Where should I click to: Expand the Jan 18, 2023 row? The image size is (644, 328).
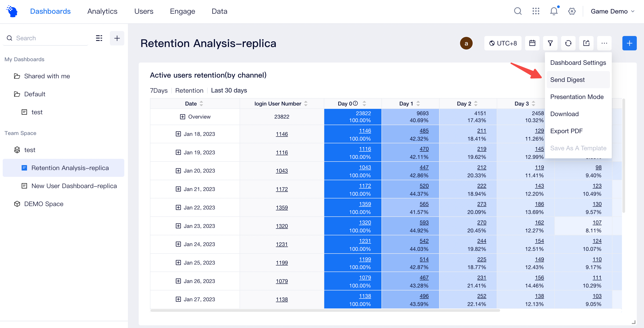click(x=178, y=134)
